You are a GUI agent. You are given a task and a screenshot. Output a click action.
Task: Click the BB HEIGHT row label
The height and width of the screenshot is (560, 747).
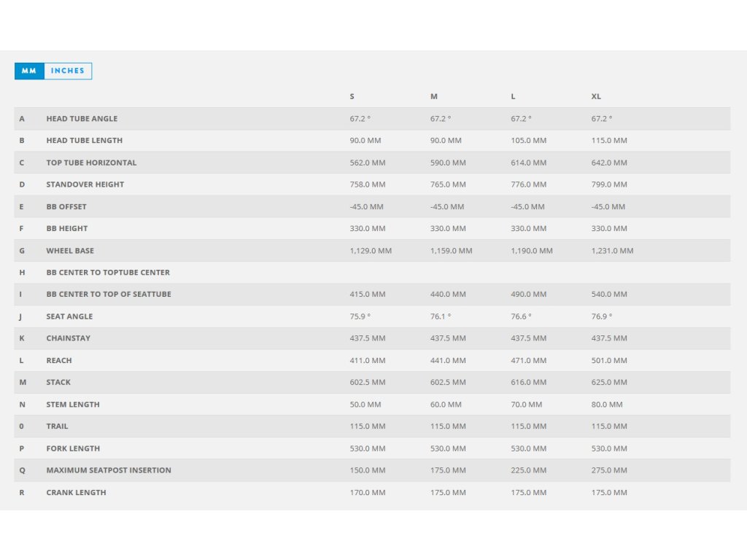click(66, 228)
